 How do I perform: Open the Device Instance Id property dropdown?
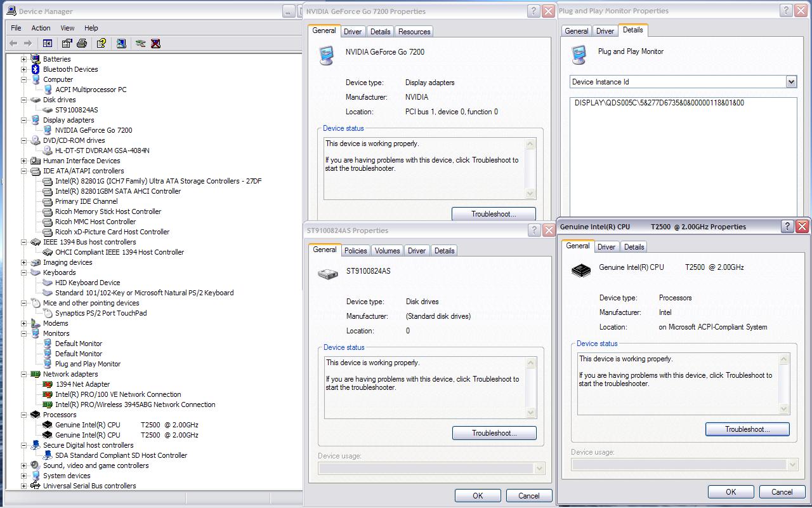(x=791, y=82)
